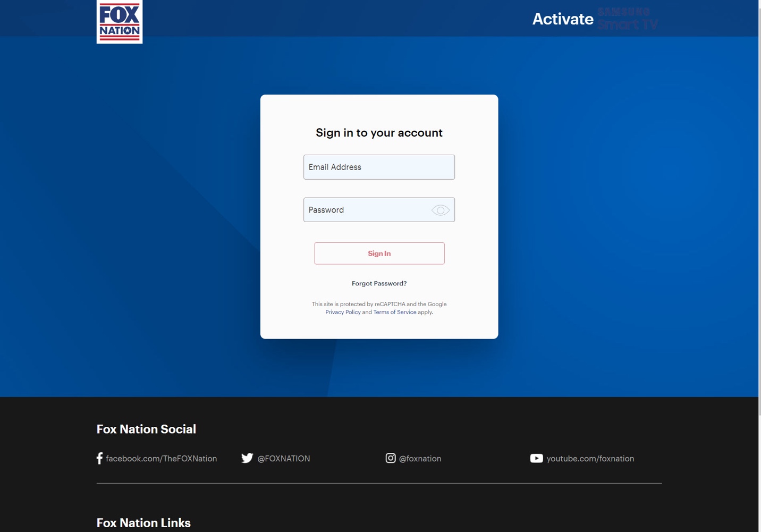Open the @foxnation Instagram link
Screen dimensions: 761x532
420,459
